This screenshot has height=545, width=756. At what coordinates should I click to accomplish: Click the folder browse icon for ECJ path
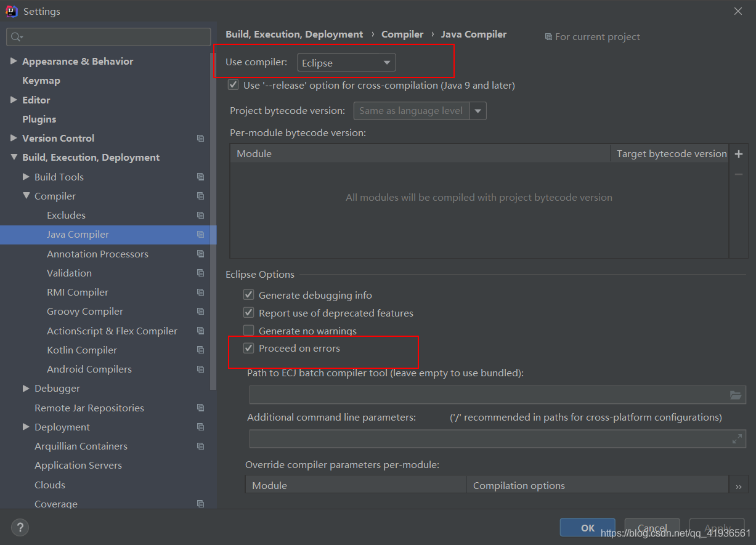click(736, 395)
